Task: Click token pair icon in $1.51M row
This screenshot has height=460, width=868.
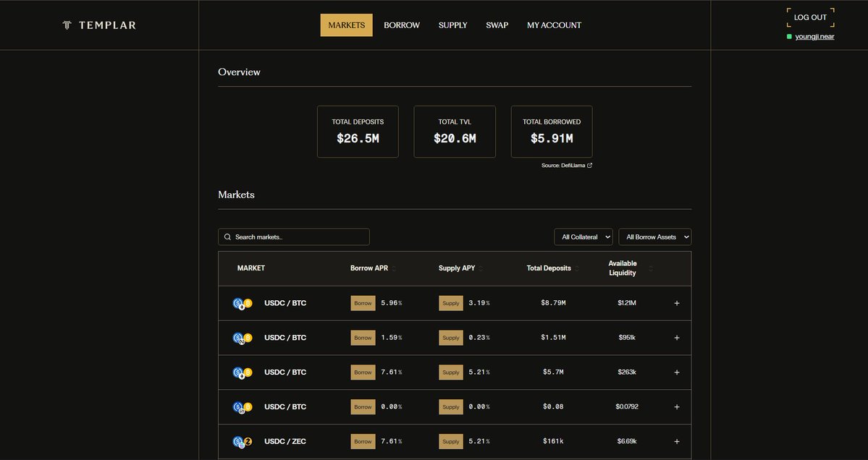Action: [243, 338]
